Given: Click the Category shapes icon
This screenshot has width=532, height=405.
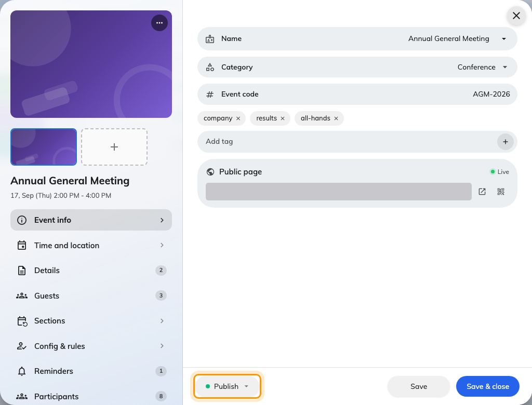Looking at the screenshot, I should 210,67.
